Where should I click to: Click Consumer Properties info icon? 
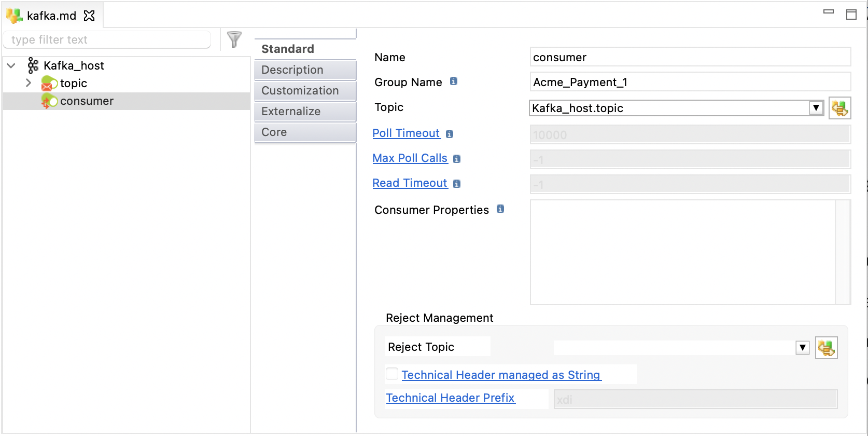coord(500,209)
